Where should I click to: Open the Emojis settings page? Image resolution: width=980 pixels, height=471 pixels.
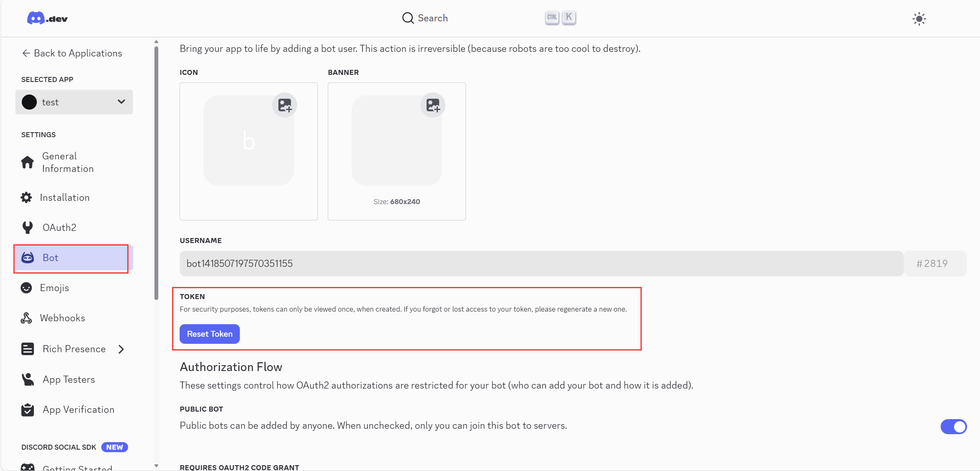(x=74, y=288)
